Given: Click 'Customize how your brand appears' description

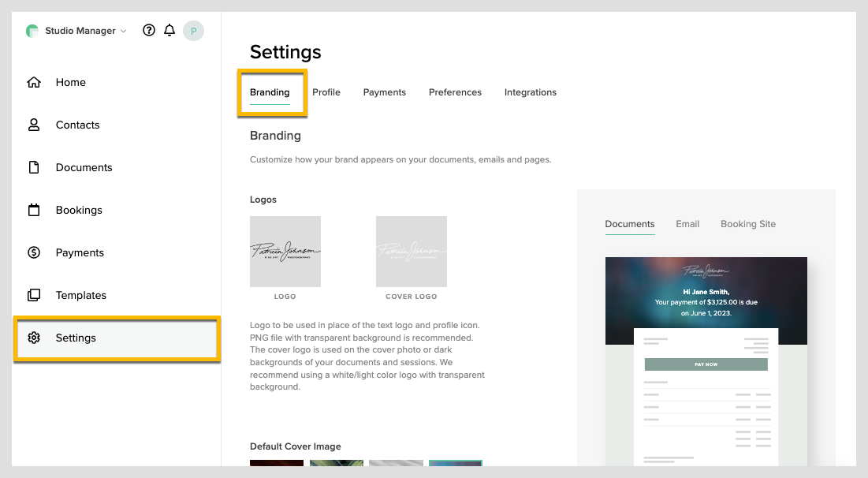Looking at the screenshot, I should tap(400, 159).
